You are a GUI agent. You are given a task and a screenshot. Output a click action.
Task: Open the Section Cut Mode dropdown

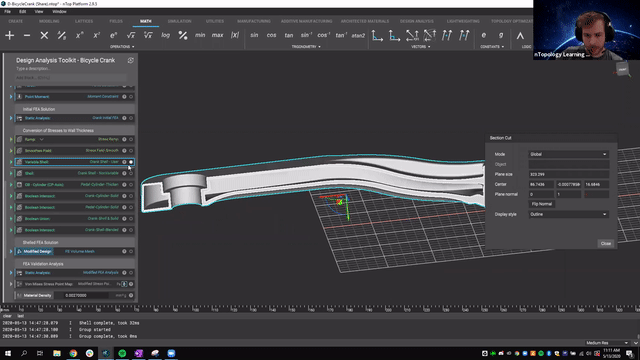[568, 154]
